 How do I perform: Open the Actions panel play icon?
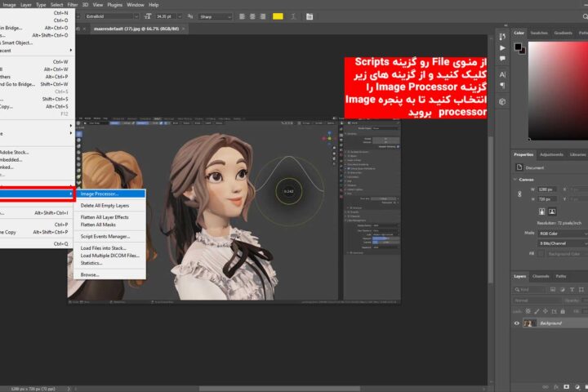[502, 47]
